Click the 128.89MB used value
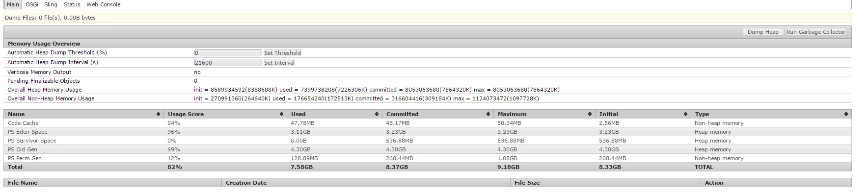 pyautogui.click(x=304, y=158)
